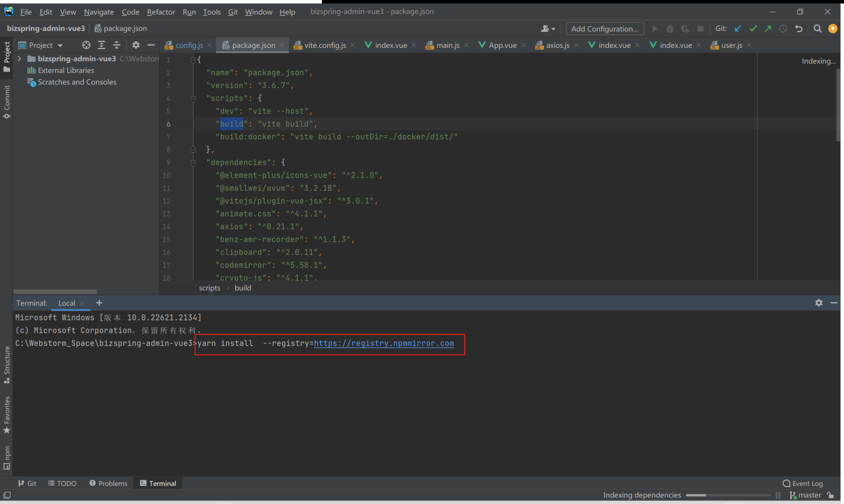This screenshot has height=504, width=844.
Task: Click the indexing progress bar
Action: [x=728, y=496]
